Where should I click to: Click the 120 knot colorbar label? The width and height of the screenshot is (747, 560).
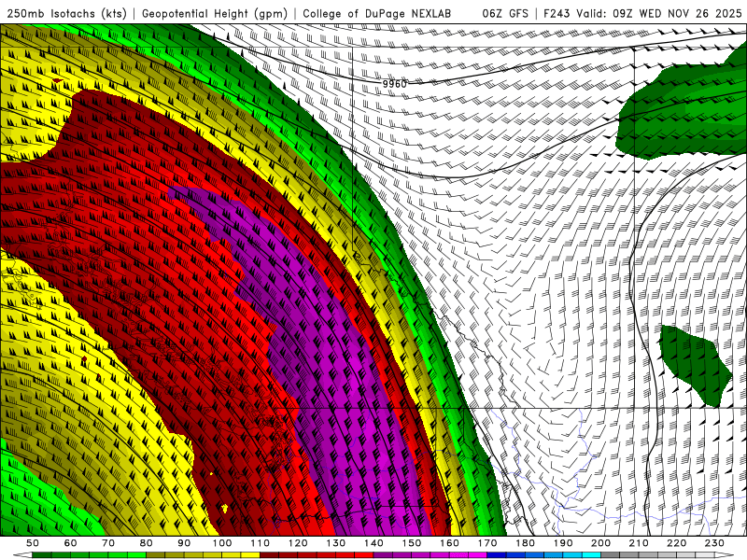tap(298, 543)
